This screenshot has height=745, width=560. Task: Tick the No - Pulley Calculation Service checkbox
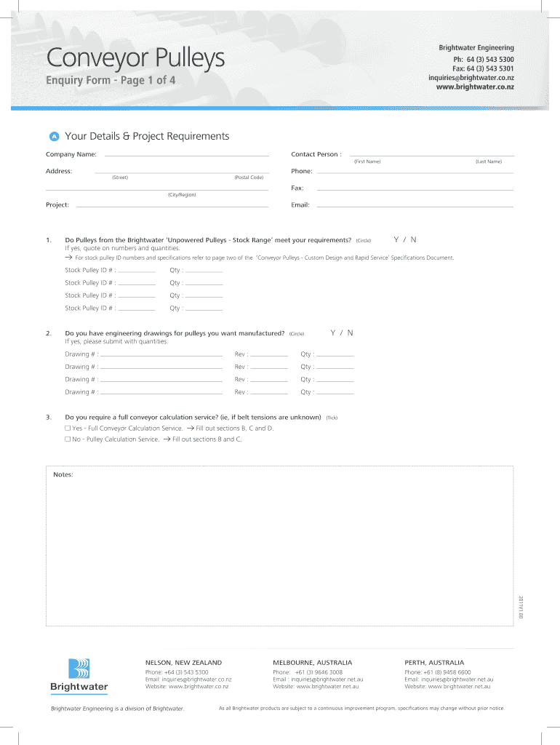68,439
